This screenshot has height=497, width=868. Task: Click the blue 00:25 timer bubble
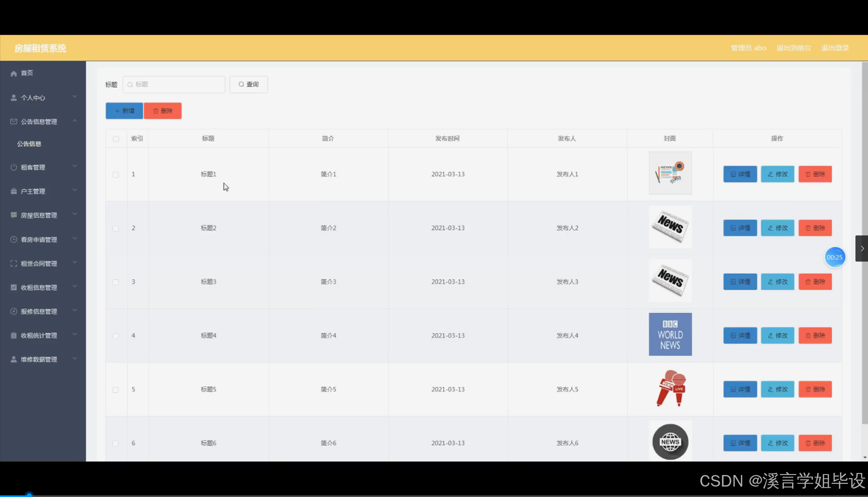pyautogui.click(x=835, y=257)
